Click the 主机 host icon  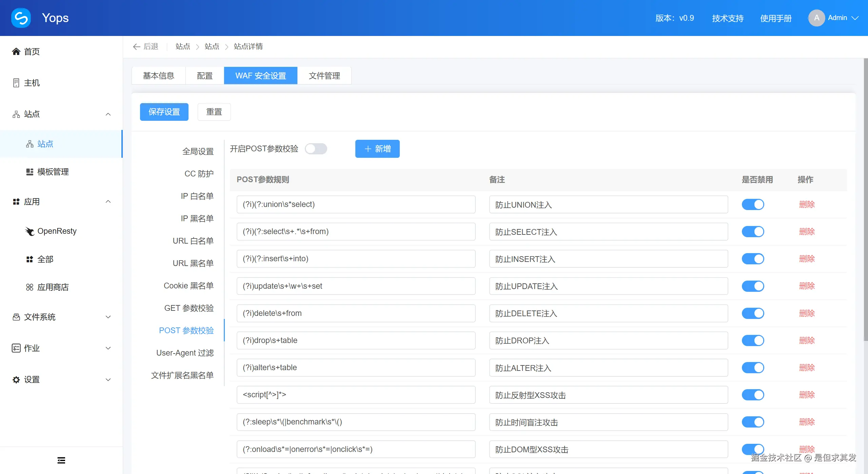pyautogui.click(x=16, y=83)
